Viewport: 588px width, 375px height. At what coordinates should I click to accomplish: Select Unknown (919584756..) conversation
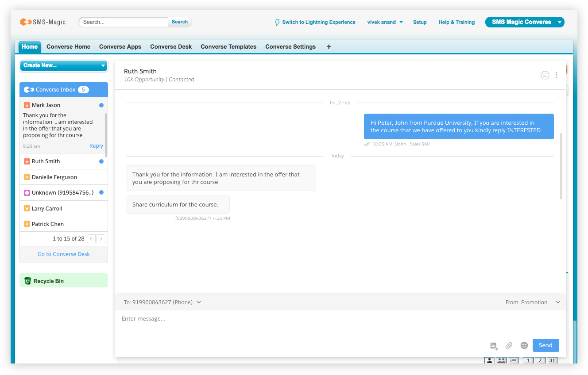click(64, 193)
